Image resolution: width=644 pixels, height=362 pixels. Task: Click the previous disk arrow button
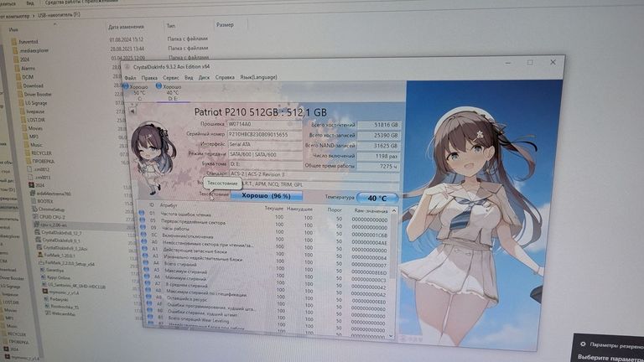(x=131, y=111)
